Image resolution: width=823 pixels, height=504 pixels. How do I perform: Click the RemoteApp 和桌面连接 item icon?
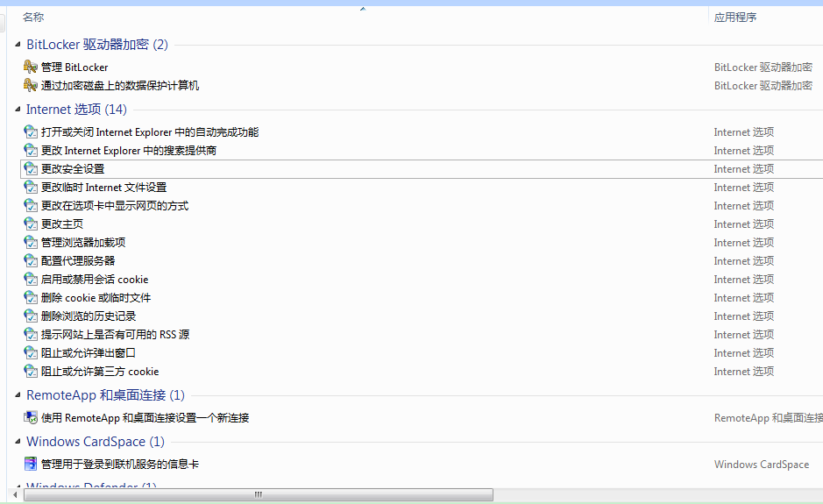click(31, 417)
